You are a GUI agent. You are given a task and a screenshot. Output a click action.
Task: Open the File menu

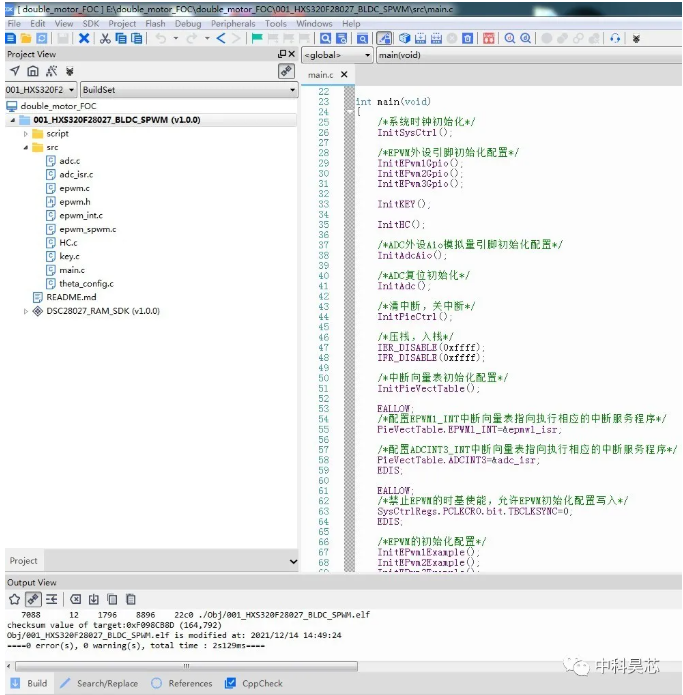[14, 23]
